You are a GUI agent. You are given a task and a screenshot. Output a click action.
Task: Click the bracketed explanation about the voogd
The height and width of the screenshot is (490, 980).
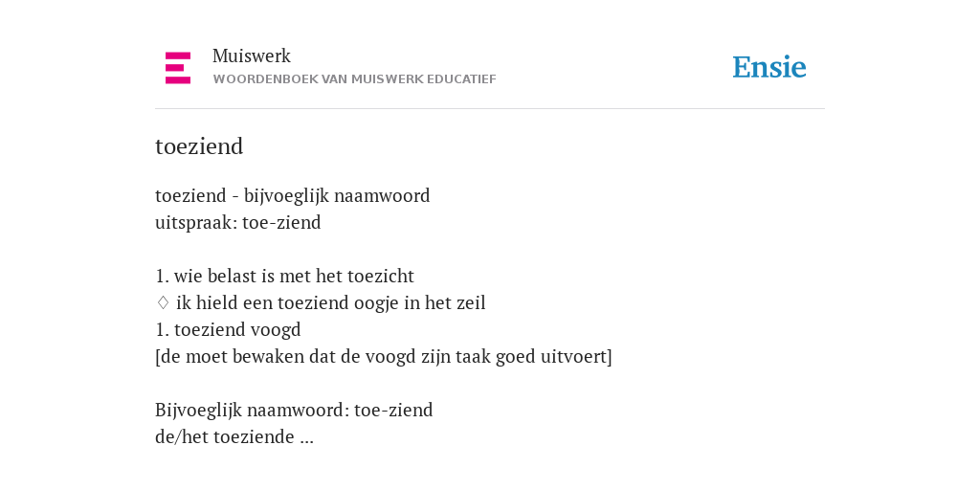[384, 357]
